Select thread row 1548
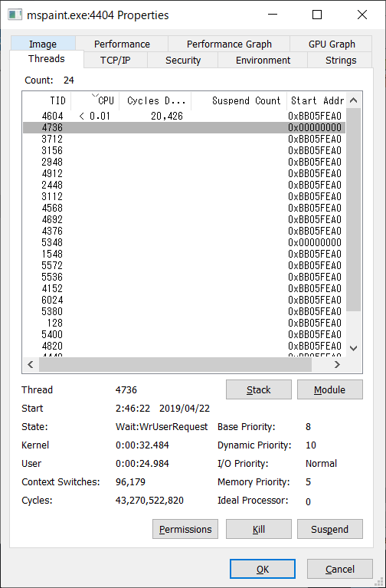Screen dimensions: 386x588 tap(184, 254)
